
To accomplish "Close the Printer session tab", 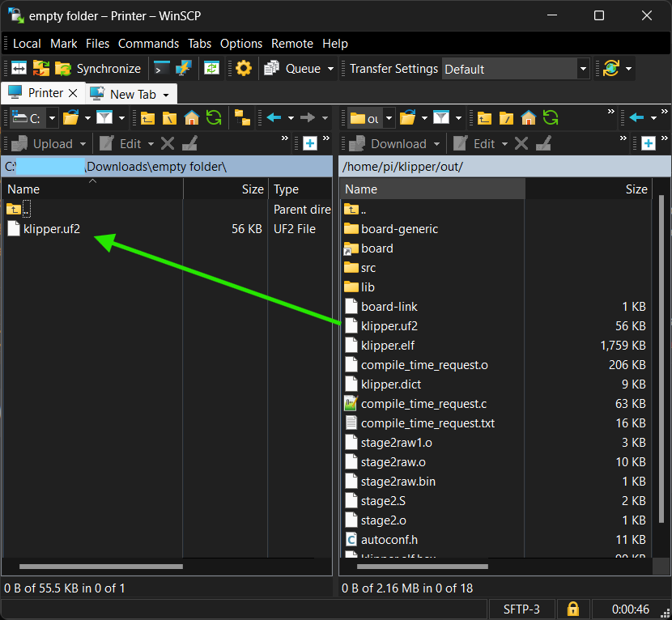I will click(x=74, y=93).
